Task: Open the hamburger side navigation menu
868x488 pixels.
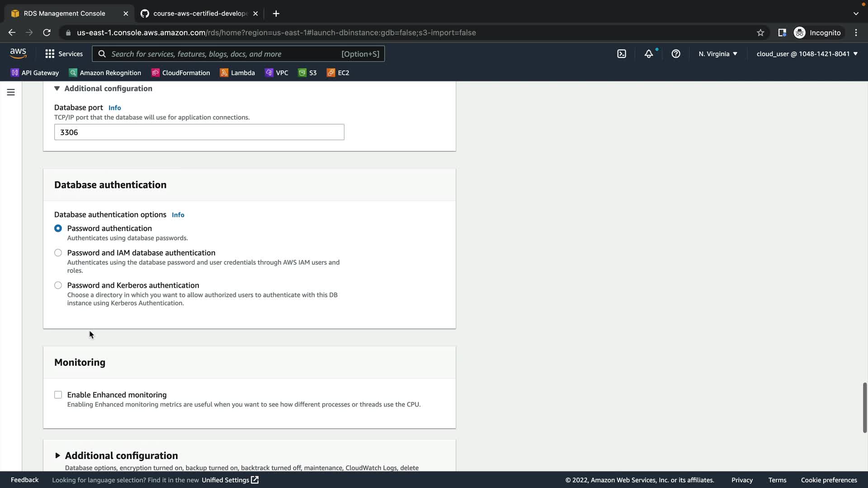Action: 11,92
